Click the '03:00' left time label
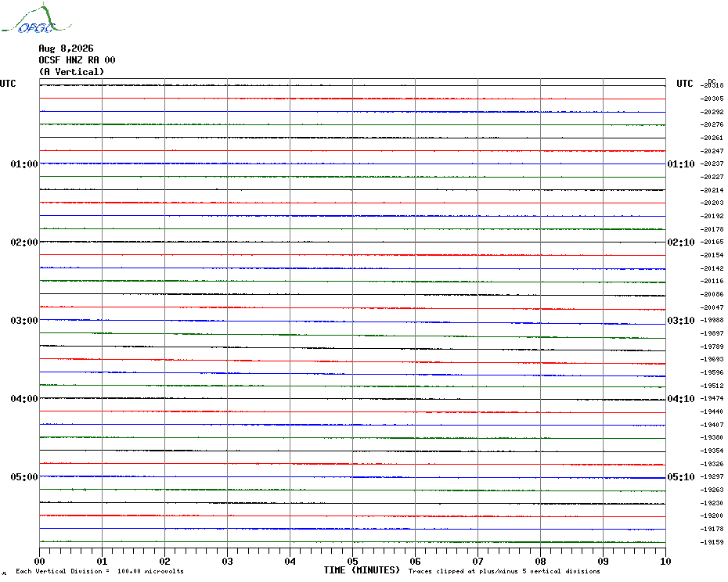Screen dimensions: 728x582 [24, 320]
